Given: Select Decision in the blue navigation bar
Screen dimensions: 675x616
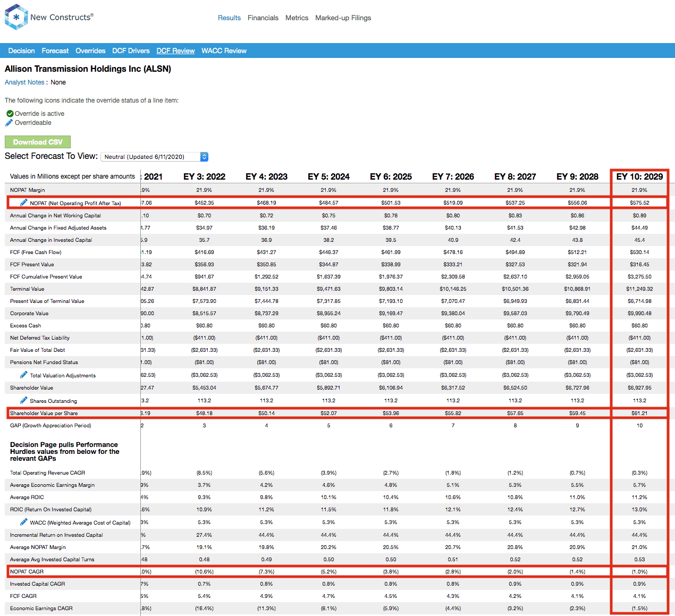Looking at the screenshot, I should [x=21, y=51].
